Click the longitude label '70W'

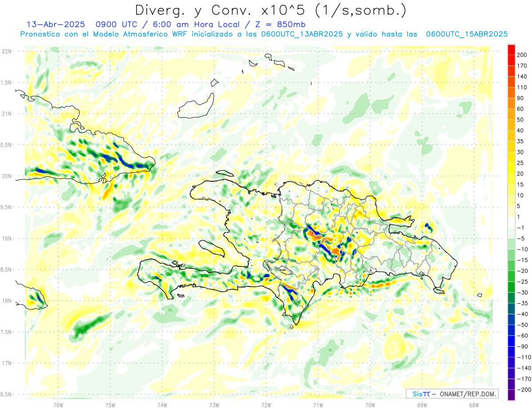point(370,405)
